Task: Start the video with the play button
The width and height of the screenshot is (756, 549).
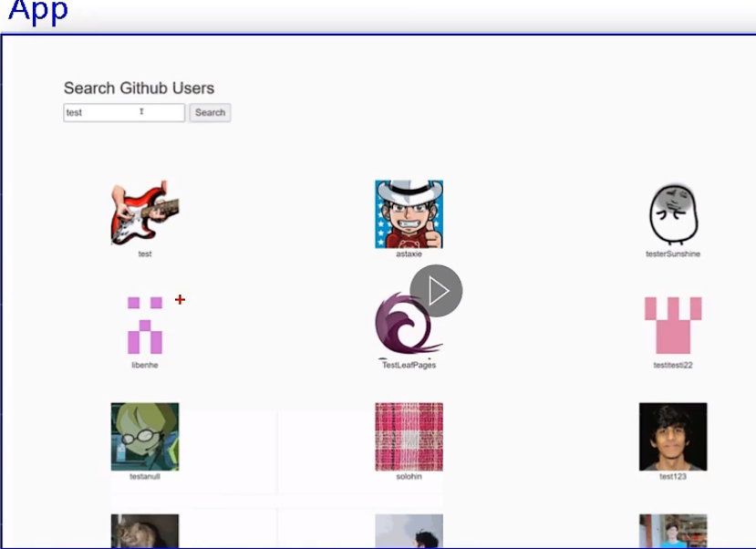Action: tap(436, 291)
